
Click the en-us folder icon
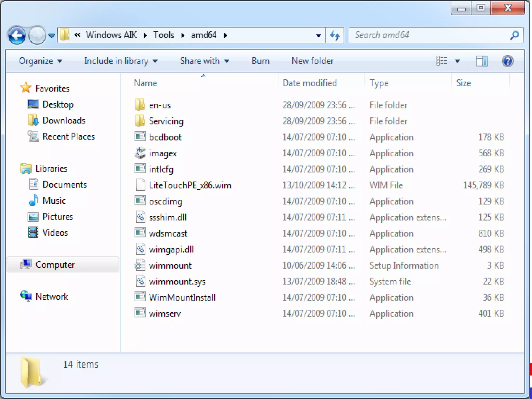140,105
